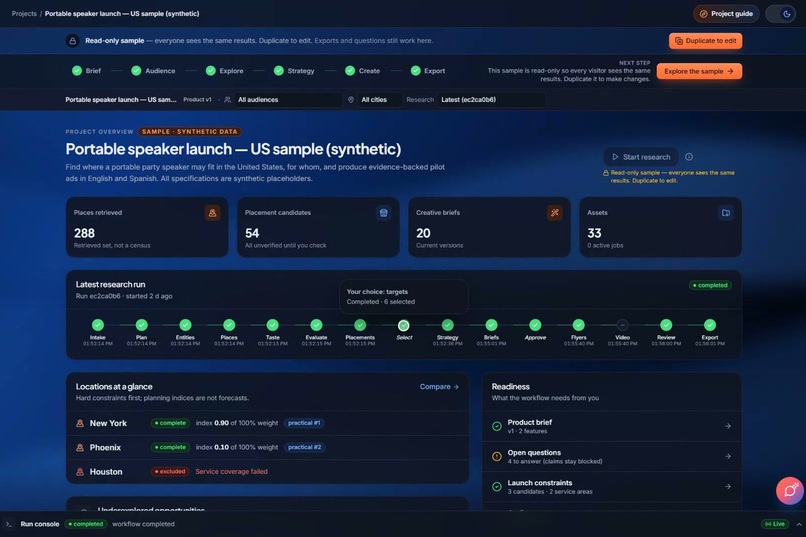This screenshot has height=537, width=806.
Task: Select the Entities step marker
Action: [185, 325]
